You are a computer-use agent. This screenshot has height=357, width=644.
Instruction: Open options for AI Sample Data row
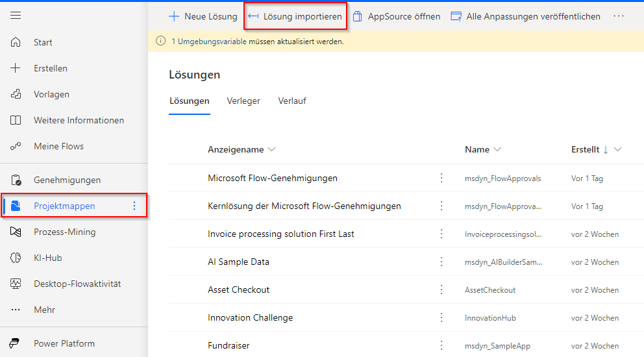(x=441, y=262)
